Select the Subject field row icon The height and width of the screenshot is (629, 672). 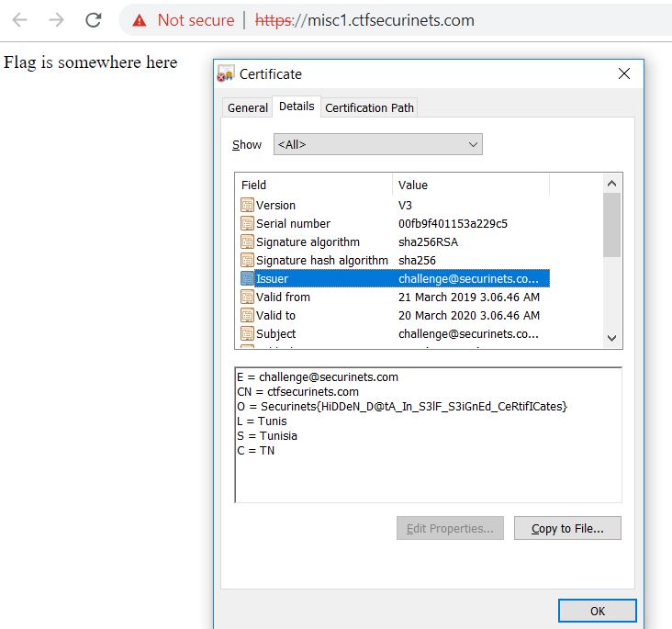pos(247,333)
